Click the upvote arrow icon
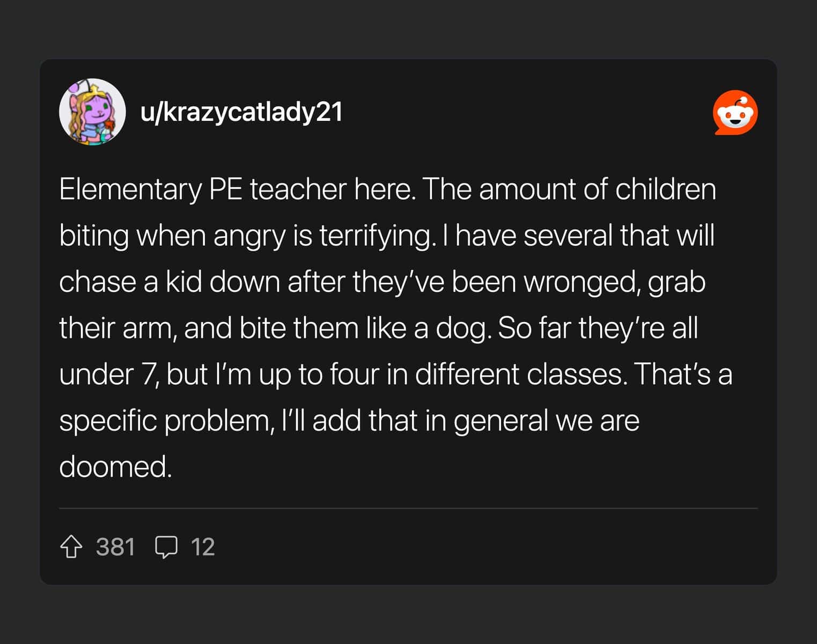This screenshot has width=817, height=644. (71, 547)
